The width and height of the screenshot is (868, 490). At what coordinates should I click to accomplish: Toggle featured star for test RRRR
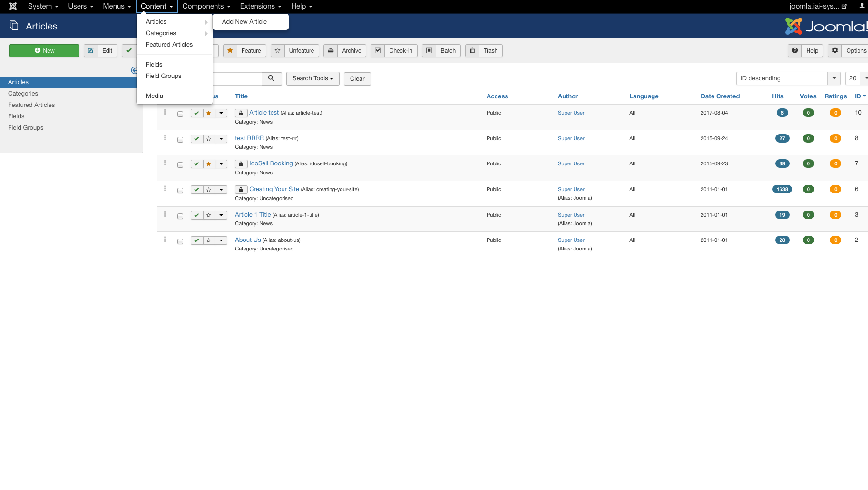point(209,139)
